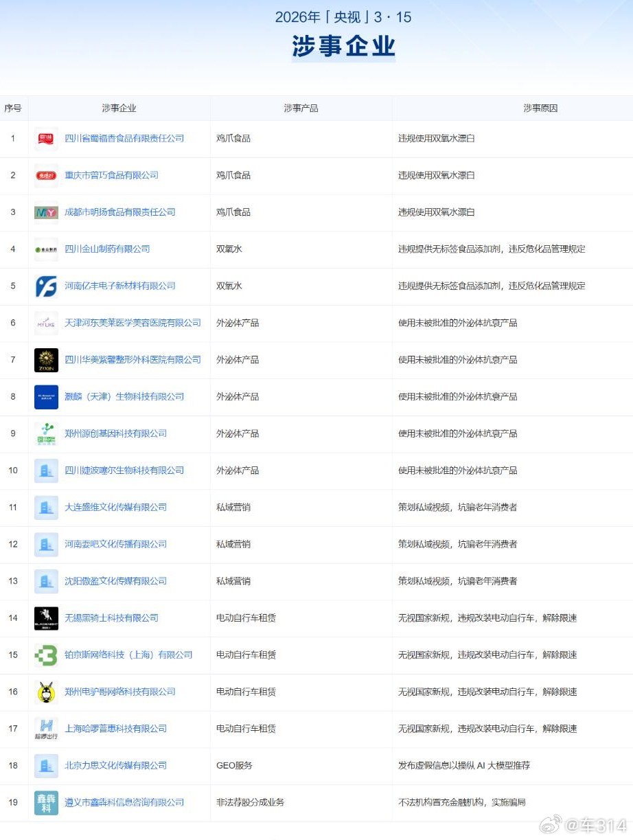Image resolution: width=633 pixels, height=840 pixels.
Task: Open 沈阳微盈文化传媒有限公司 link
Action: point(115,581)
